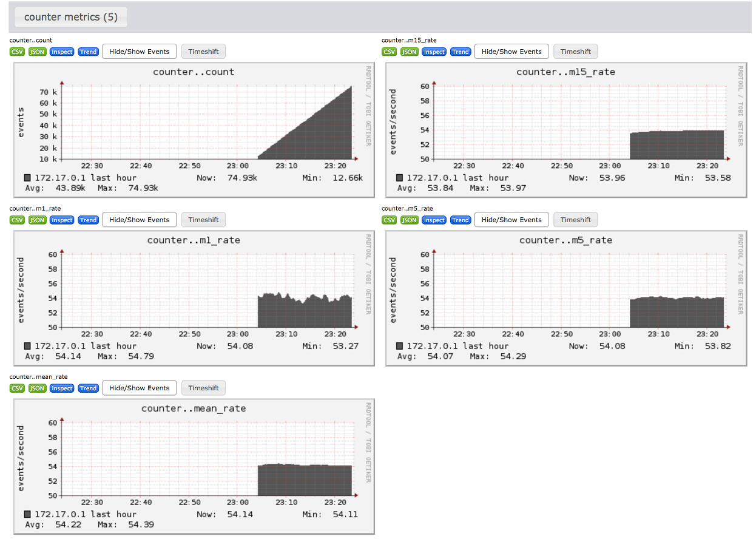Viewport: 756px width, 539px height.
Task: Click the counter..mean_rate graph image
Action: [x=193, y=466]
